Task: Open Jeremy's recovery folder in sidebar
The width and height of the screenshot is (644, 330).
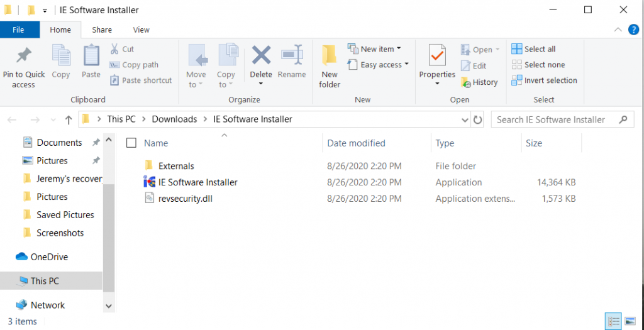Action: pyautogui.click(x=69, y=179)
